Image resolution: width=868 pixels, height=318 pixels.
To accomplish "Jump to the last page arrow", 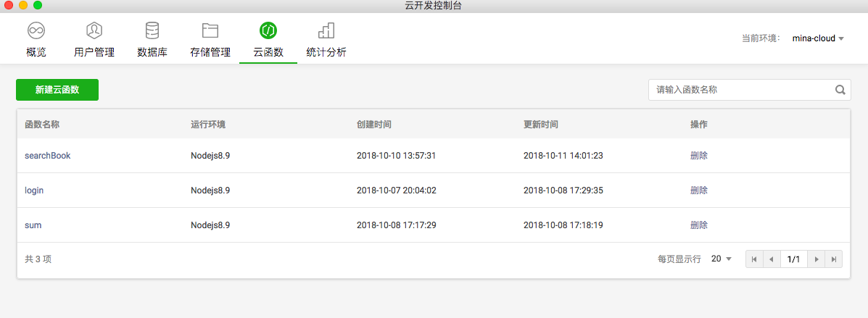I will 834,259.
